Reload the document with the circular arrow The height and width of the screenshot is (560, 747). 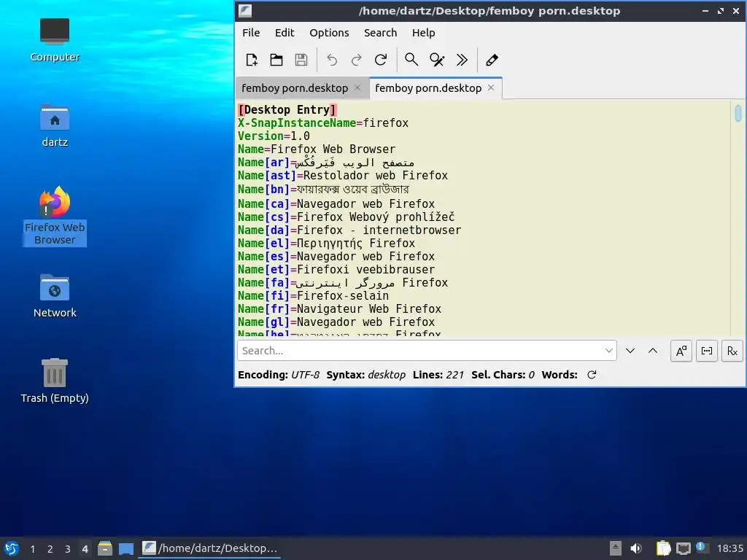[x=381, y=60]
